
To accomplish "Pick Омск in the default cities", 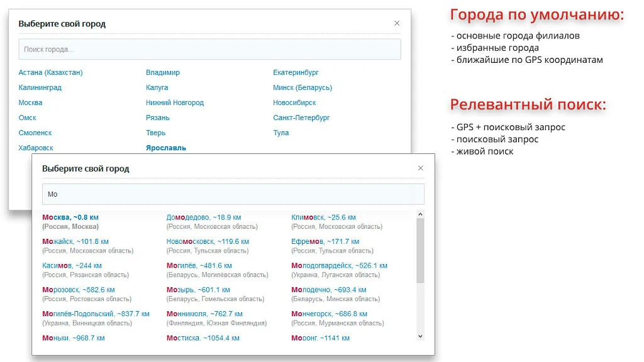I will pyautogui.click(x=27, y=118).
